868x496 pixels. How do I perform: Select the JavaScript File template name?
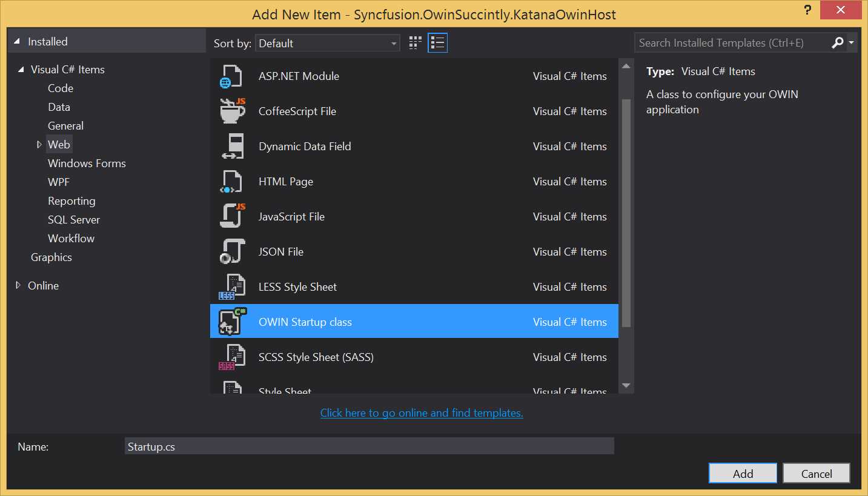[x=291, y=217]
